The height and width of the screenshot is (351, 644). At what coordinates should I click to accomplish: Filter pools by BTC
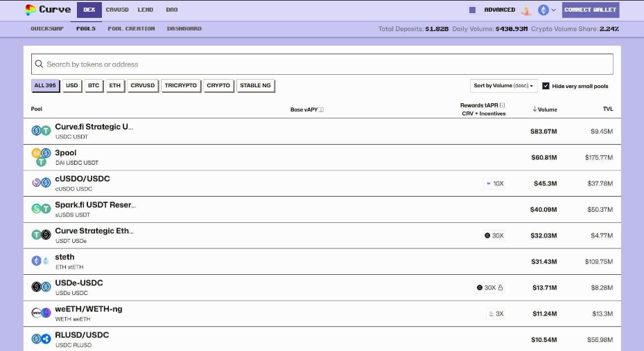click(x=94, y=85)
